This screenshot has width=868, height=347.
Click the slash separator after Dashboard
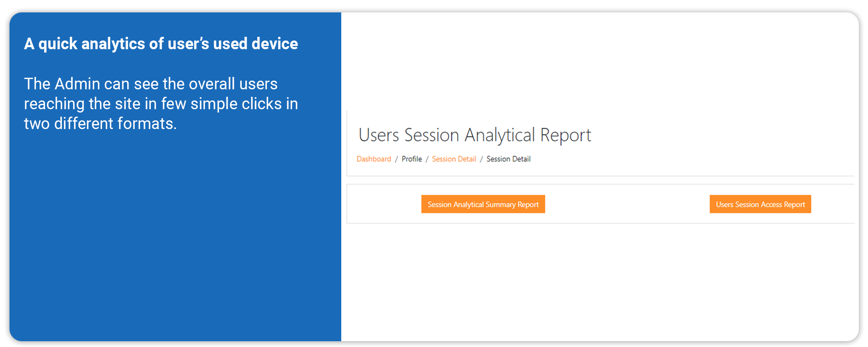pyautogui.click(x=396, y=159)
